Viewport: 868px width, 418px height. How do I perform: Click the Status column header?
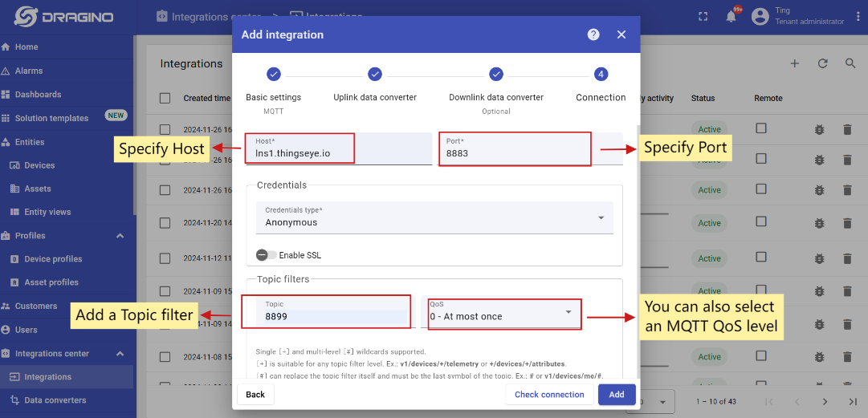click(x=703, y=99)
